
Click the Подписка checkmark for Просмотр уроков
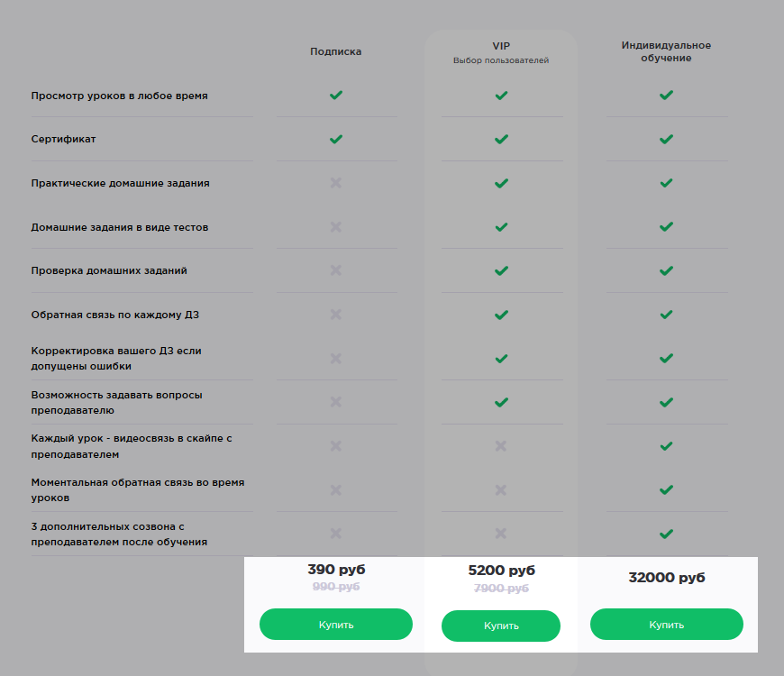click(x=336, y=95)
